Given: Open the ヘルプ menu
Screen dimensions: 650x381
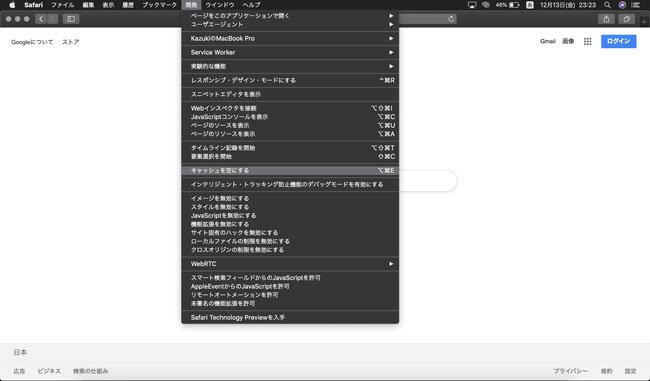Looking at the screenshot, I should 252,5.
